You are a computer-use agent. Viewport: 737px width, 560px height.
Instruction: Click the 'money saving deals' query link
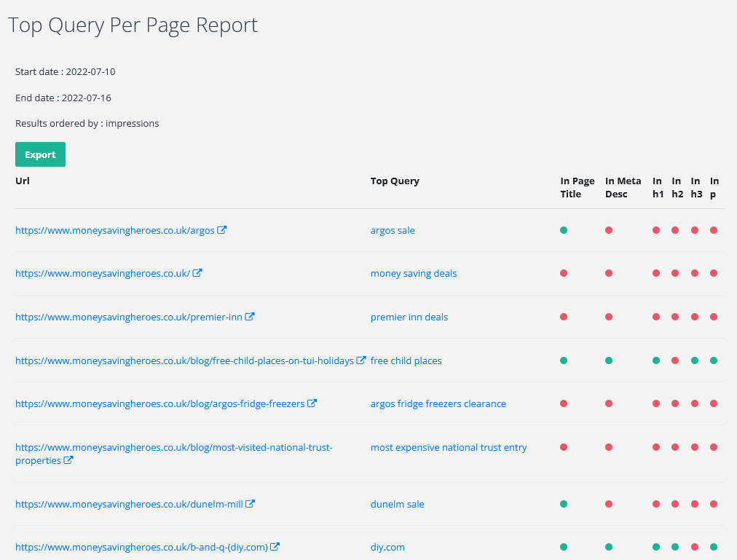point(414,274)
